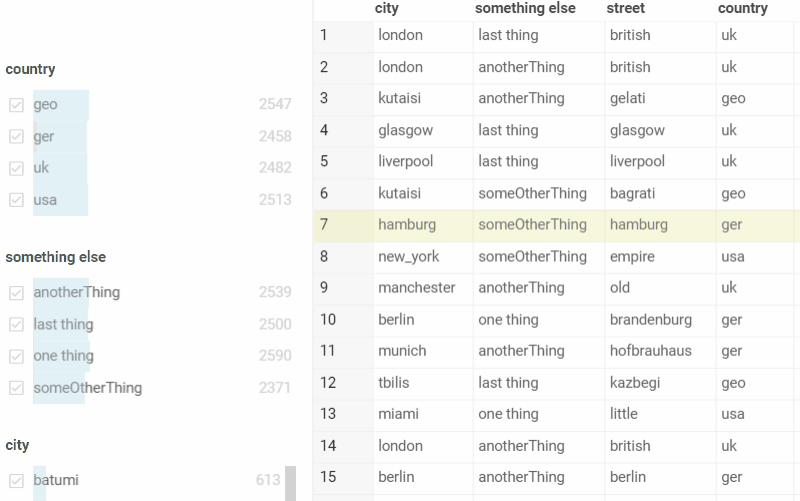Toggle the ger checkbox in country facet
800x501 pixels.
16,137
